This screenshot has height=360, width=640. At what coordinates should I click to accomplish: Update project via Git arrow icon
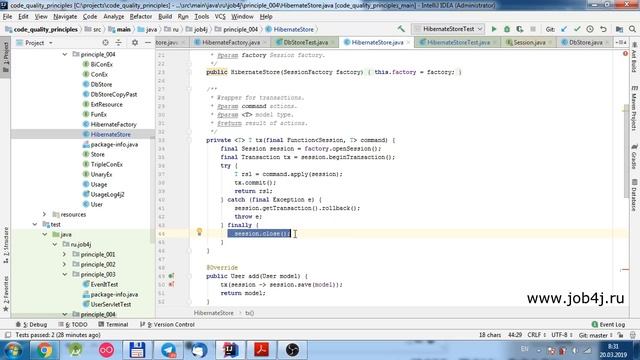pyautogui.click(x=564, y=29)
